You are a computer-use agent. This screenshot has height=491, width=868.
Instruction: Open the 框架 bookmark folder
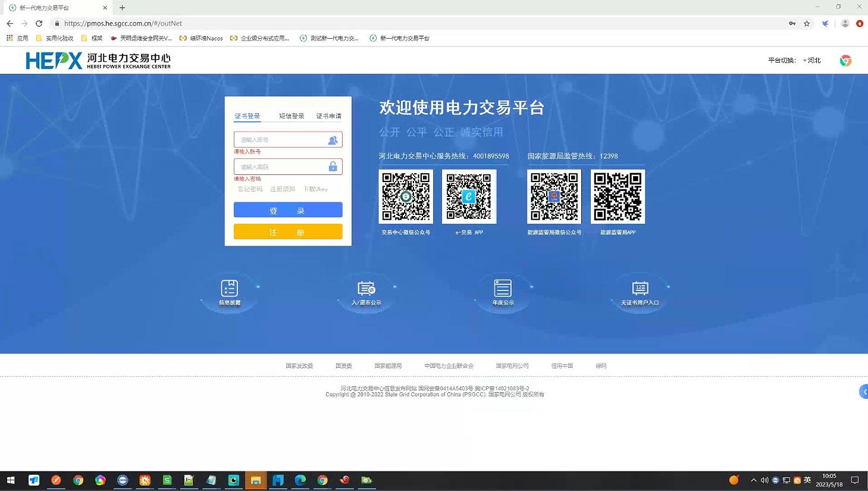[x=92, y=38]
